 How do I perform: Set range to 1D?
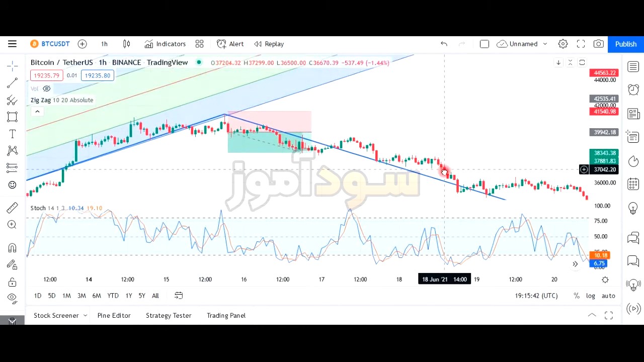point(38,296)
